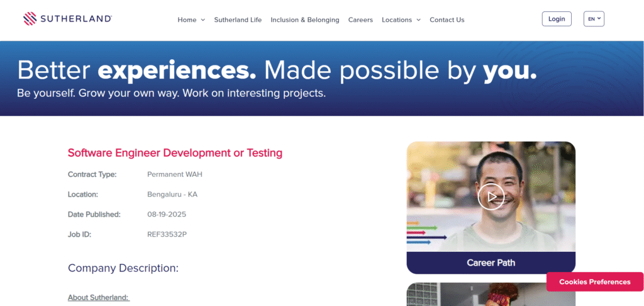Expand the Home menu chevron
This screenshot has width=644, height=306.
click(203, 20)
